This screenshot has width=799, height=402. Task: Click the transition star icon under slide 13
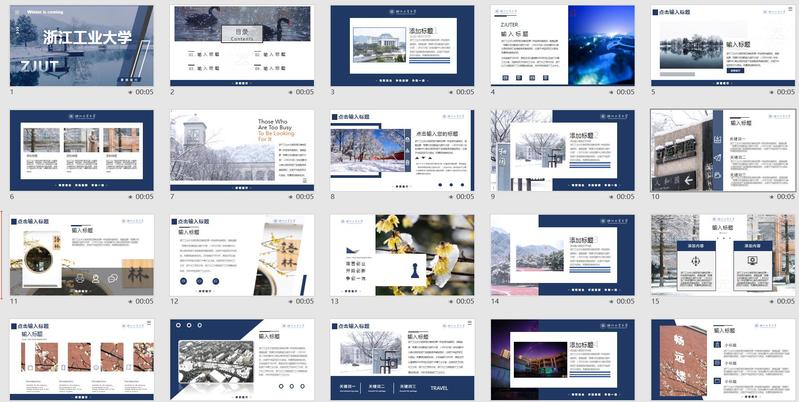tap(450, 301)
